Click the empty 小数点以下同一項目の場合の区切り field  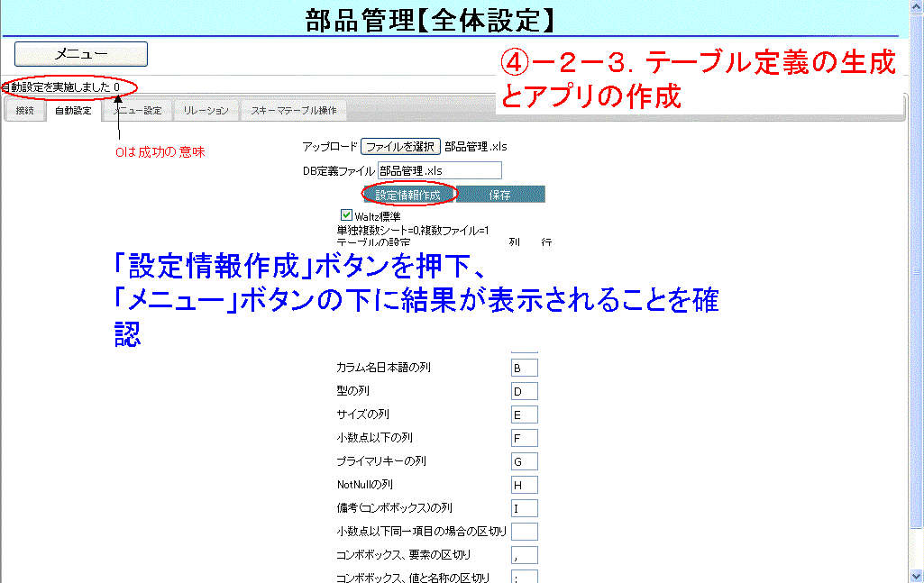pos(524,532)
